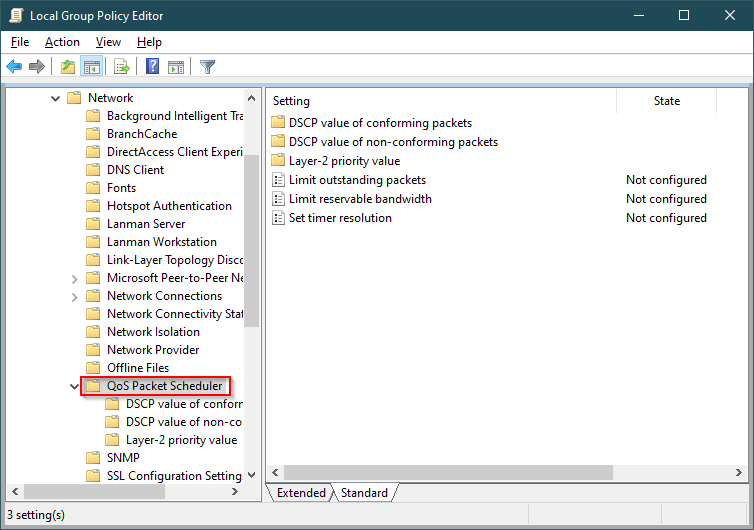Select SSL Configuration Settings tree item

(x=175, y=476)
